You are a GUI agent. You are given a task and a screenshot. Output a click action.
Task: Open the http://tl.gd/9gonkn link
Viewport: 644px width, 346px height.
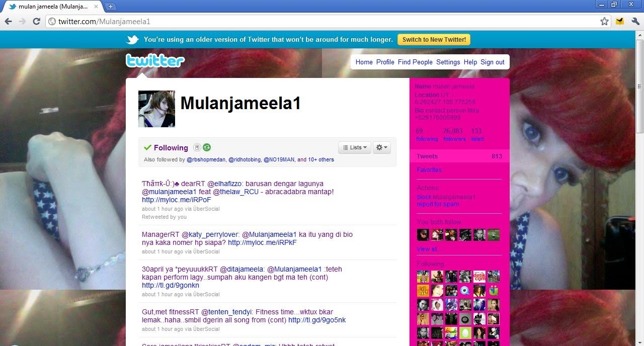point(171,285)
